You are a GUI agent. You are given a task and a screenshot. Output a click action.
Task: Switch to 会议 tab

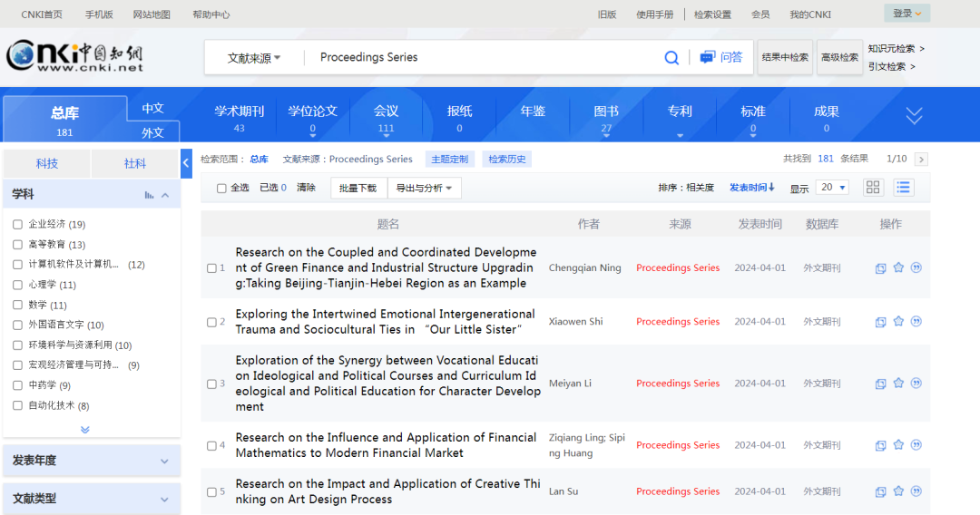coord(386,117)
